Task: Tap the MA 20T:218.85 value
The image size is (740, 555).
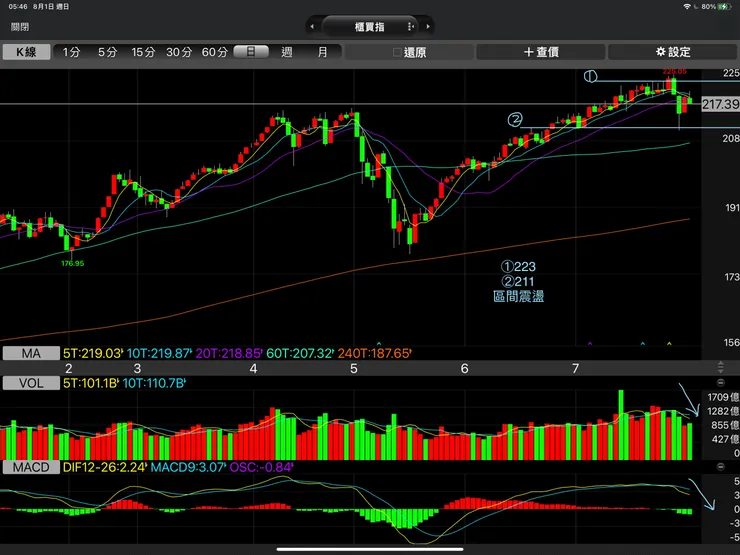Action: coord(229,353)
